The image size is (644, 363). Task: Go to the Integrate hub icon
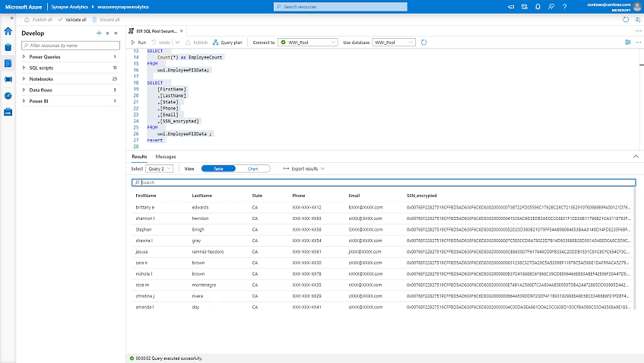[8, 79]
